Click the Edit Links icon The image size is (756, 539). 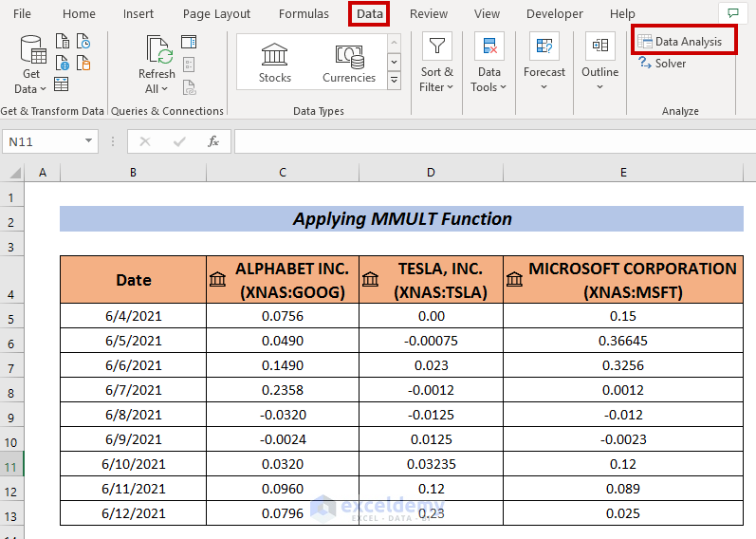coord(189,87)
